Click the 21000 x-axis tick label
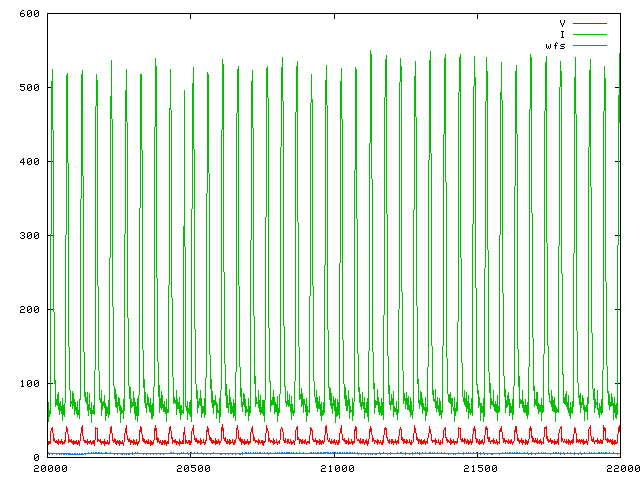The height and width of the screenshot is (480, 640). 335,468
